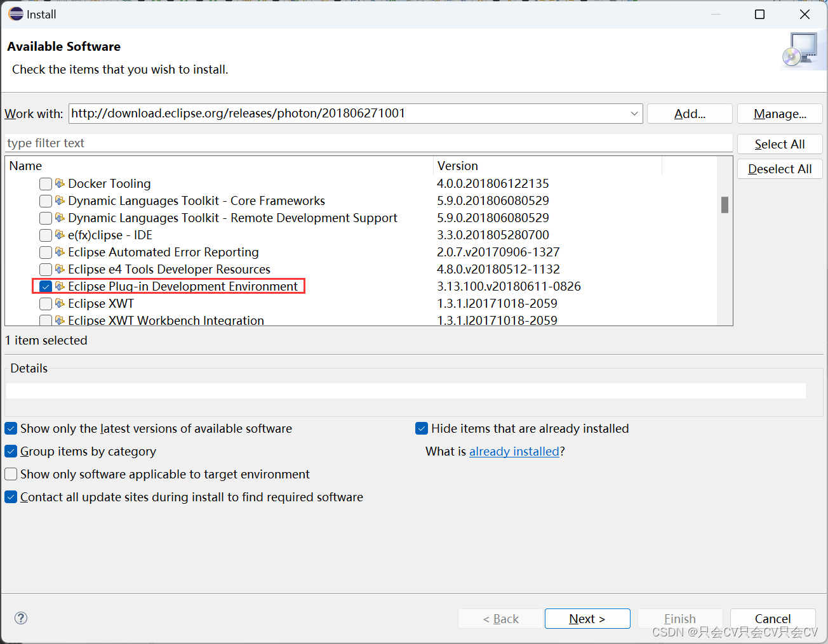Click the plugin icon beside e(fx)clipse - IDE
The width and height of the screenshot is (828, 644).
click(x=60, y=235)
